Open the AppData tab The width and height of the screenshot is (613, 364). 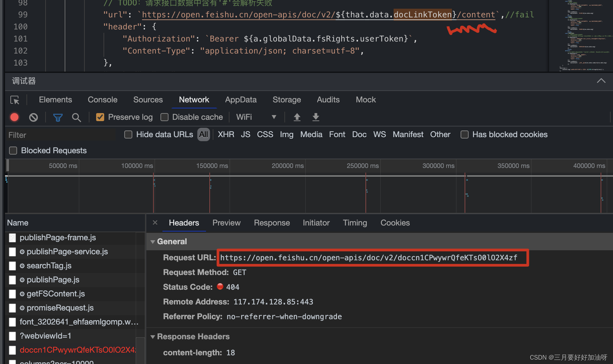click(241, 100)
